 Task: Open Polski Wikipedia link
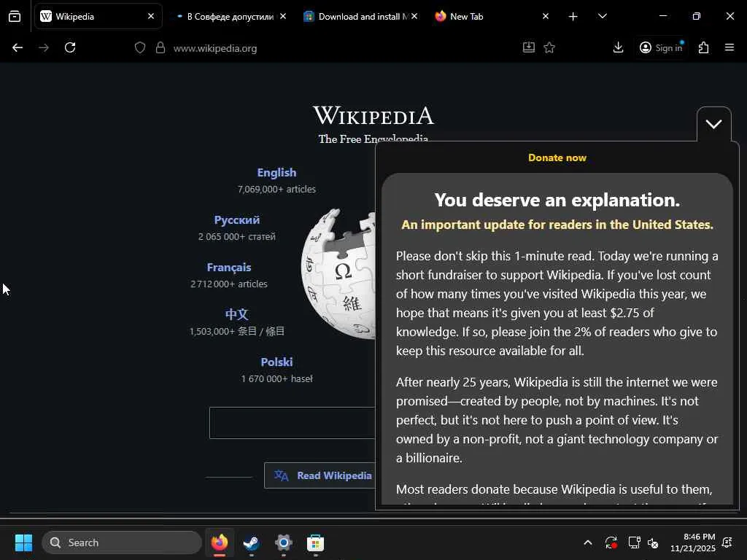pos(276,362)
